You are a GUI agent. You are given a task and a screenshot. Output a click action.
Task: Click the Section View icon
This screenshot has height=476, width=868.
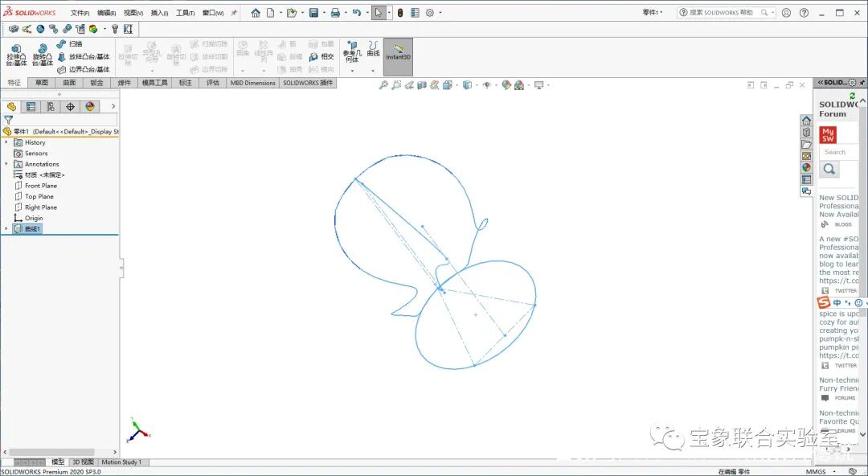[422, 84]
